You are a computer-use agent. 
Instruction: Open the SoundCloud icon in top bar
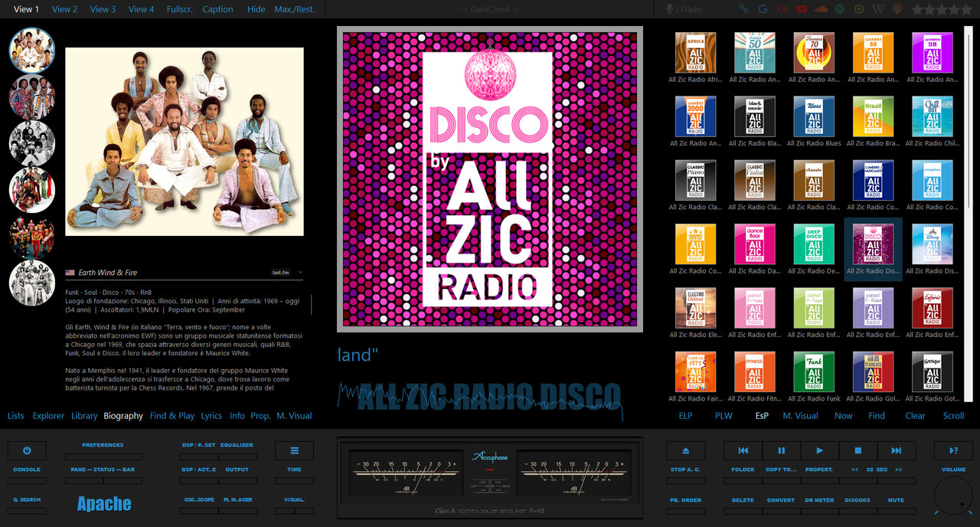[x=821, y=9]
